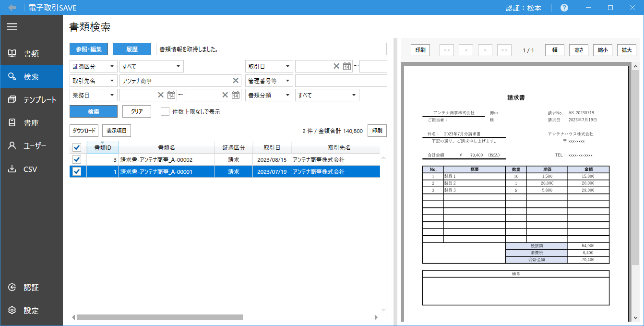Switch to the CSV sidebar item
Image resolution: width=644 pixels, height=326 pixels.
click(x=31, y=169)
